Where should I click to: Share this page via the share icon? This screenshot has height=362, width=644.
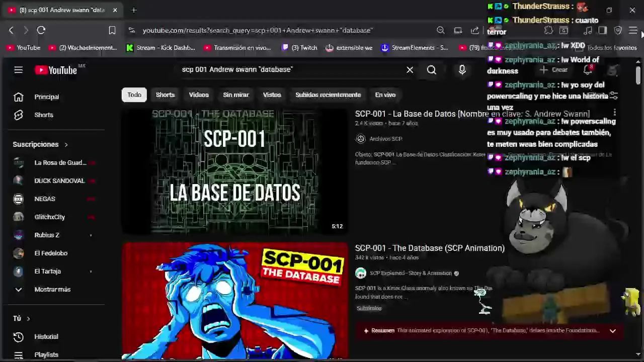click(475, 30)
